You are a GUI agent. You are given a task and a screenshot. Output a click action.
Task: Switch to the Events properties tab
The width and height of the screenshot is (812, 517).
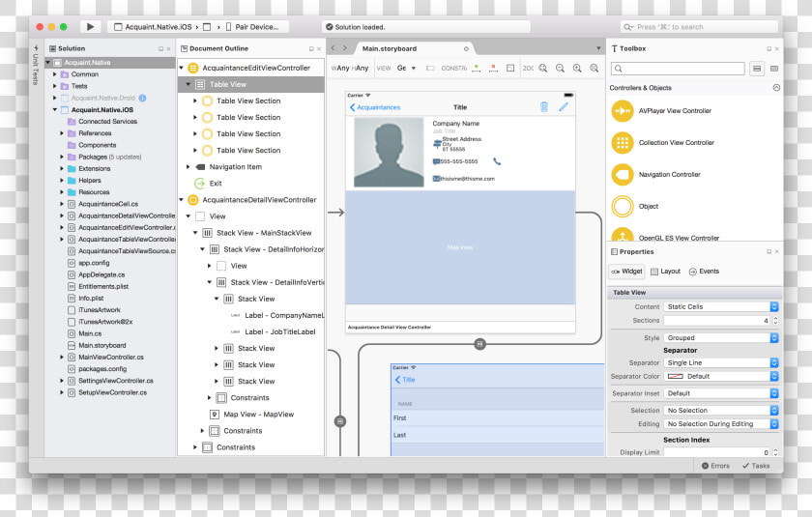[704, 272]
